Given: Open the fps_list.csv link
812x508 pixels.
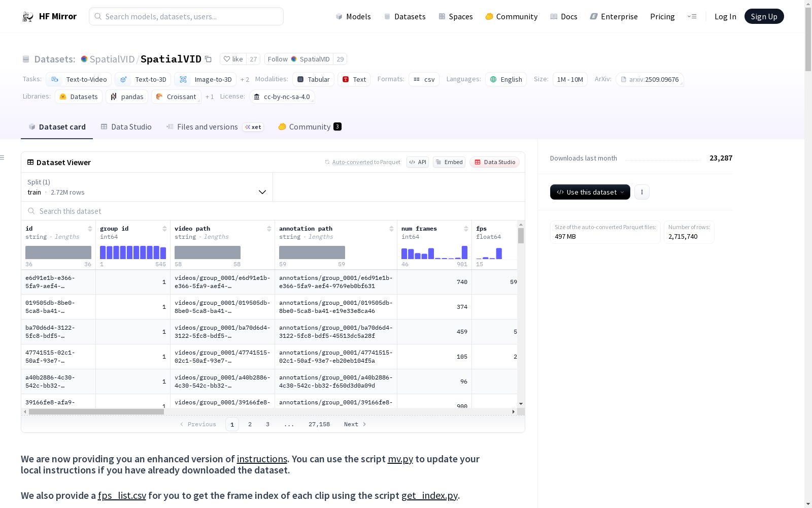Looking at the screenshot, I should tap(122, 495).
